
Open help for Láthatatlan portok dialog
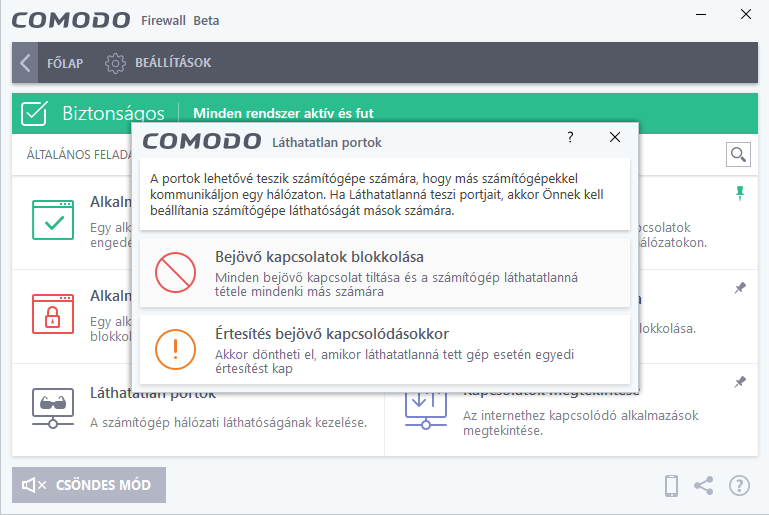(x=570, y=137)
